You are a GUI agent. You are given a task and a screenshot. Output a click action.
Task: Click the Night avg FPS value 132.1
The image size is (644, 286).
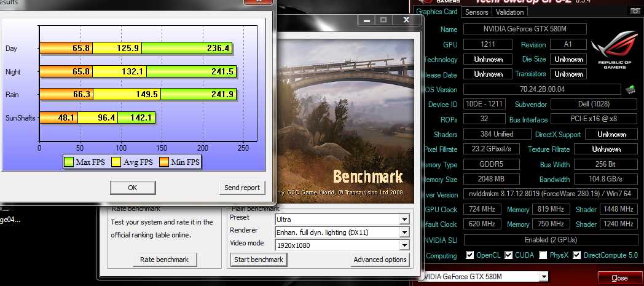click(132, 72)
